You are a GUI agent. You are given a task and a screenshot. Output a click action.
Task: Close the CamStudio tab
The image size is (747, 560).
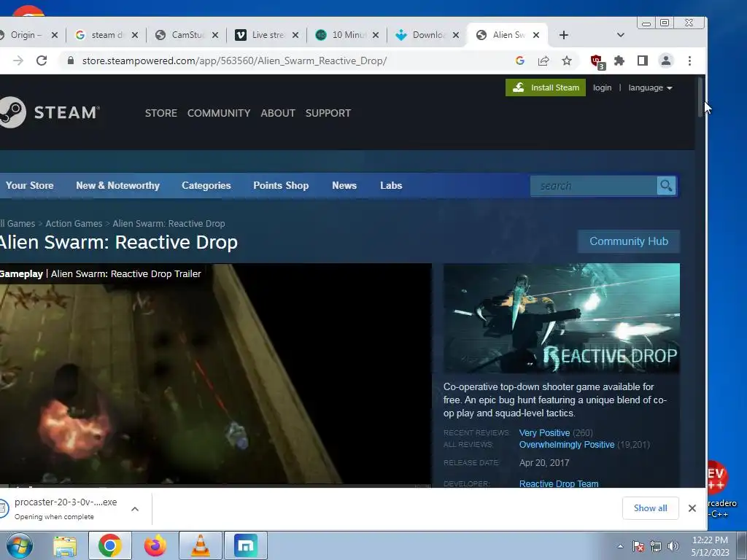click(x=215, y=35)
